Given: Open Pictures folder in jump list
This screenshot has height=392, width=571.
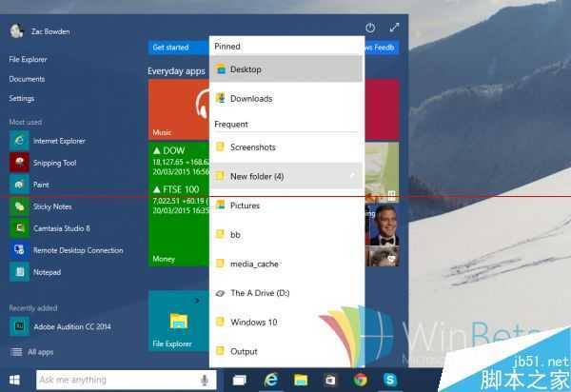Looking at the screenshot, I should (x=287, y=206).
